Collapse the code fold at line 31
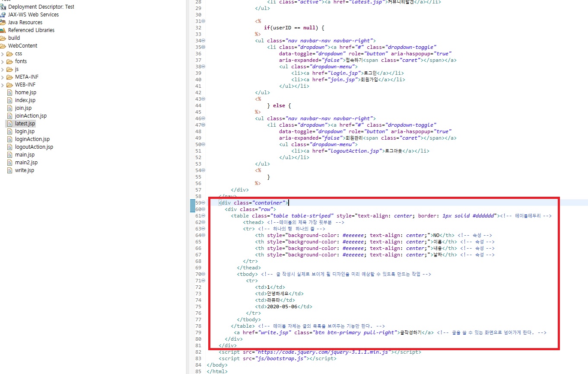This screenshot has width=588, height=374. point(203,21)
